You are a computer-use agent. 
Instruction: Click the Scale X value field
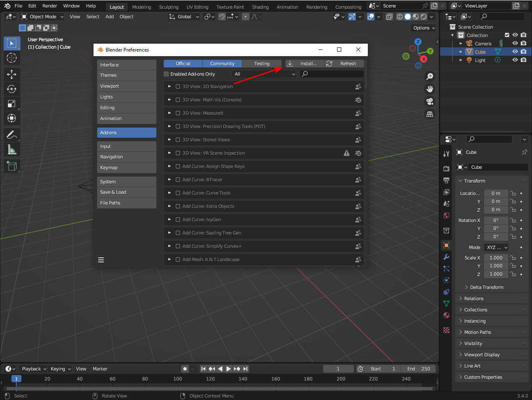pyautogui.click(x=495, y=258)
